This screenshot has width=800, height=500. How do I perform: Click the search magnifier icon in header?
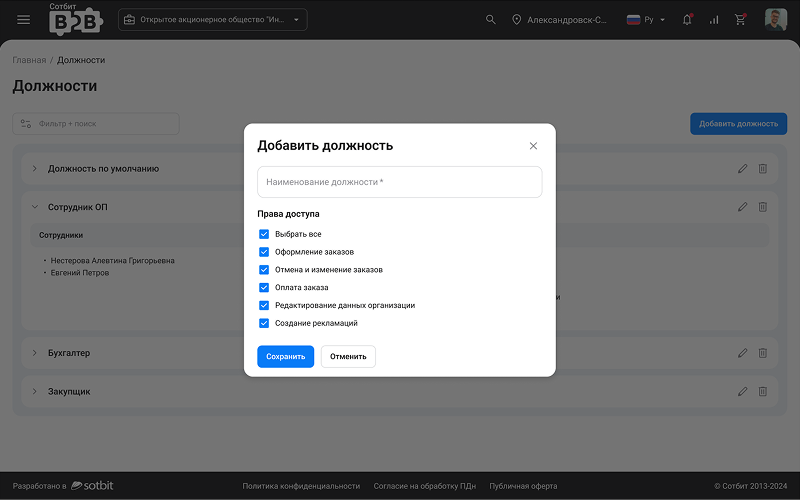pos(490,20)
